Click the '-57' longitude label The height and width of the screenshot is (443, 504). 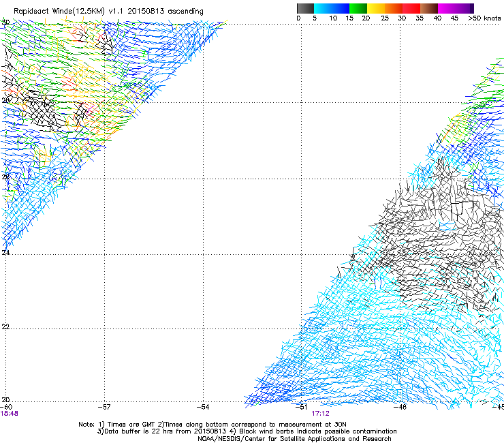point(104,407)
